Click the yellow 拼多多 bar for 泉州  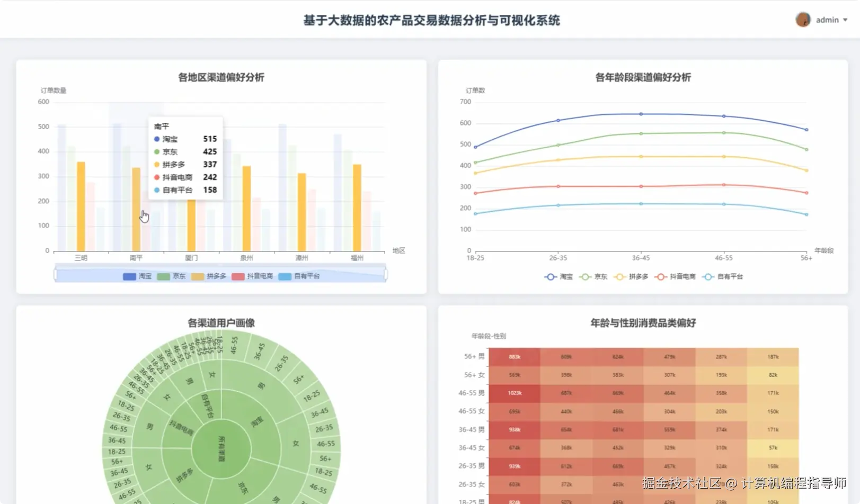246,209
